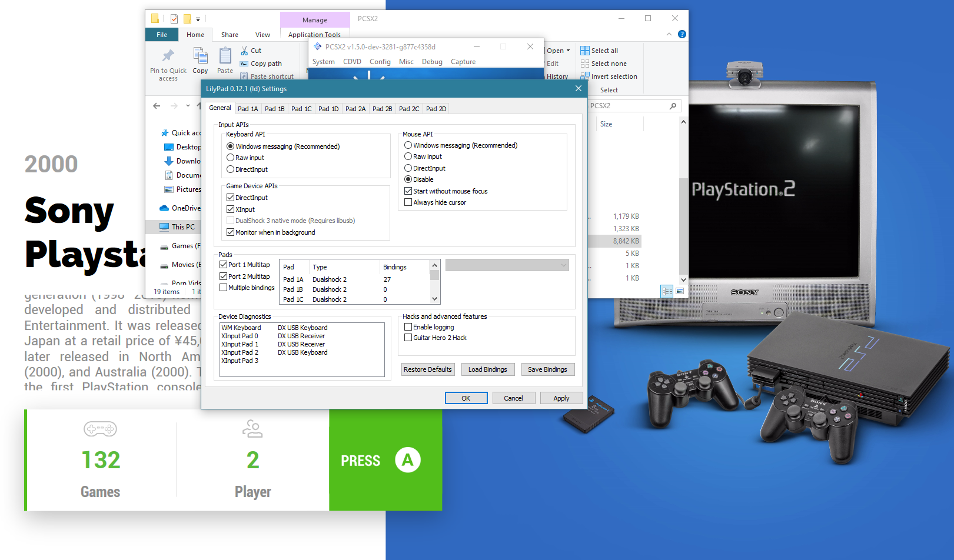Open quick access toolbar customize dropdown
The height and width of the screenshot is (560, 954).
pos(198,19)
